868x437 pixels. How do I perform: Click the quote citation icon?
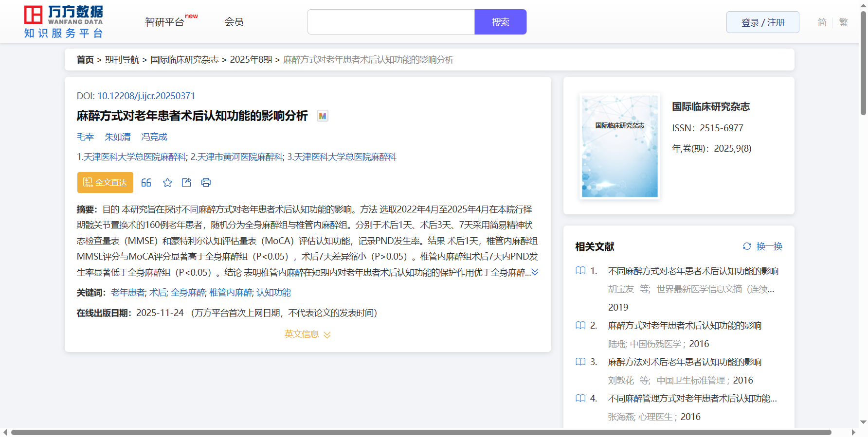pyautogui.click(x=146, y=182)
